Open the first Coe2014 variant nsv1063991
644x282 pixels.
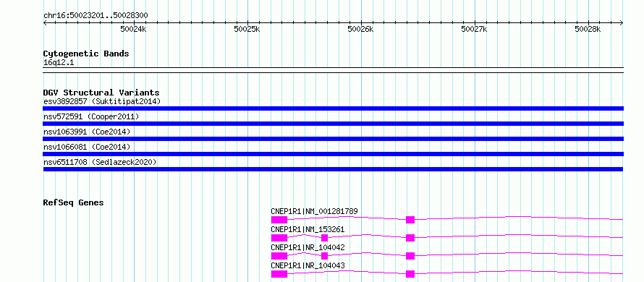[x=87, y=132]
